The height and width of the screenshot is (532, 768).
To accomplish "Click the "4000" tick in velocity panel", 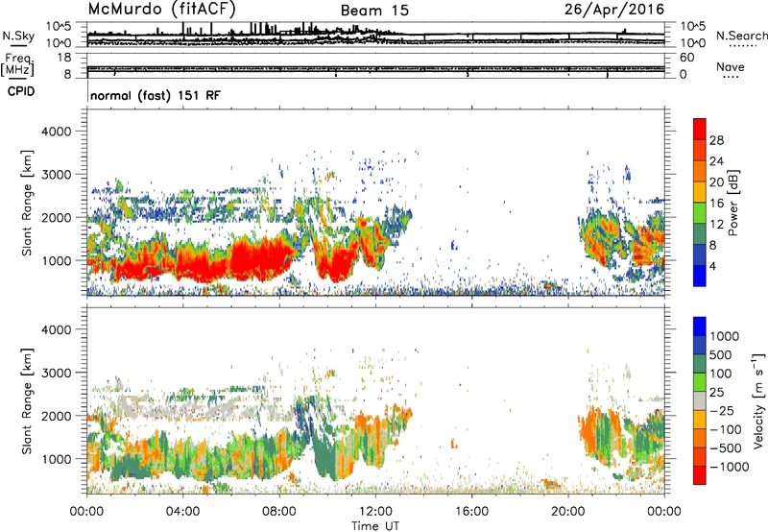I will [x=56, y=329].
